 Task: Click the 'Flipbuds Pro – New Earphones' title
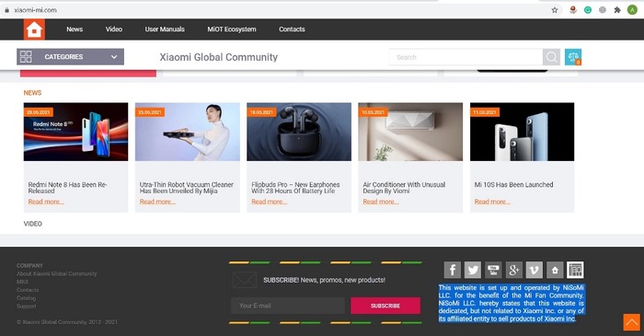pyautogui.click(x=295, y=188)
